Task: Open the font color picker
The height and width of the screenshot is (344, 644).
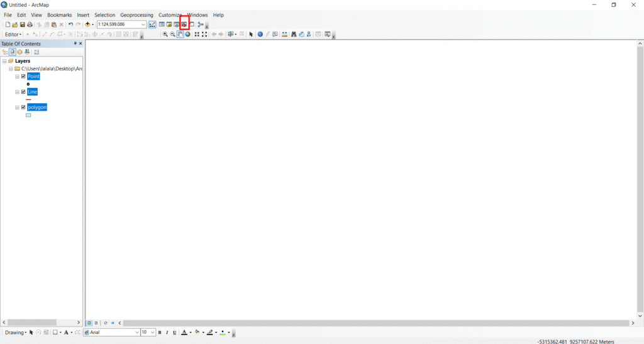Action: [184, 333]
